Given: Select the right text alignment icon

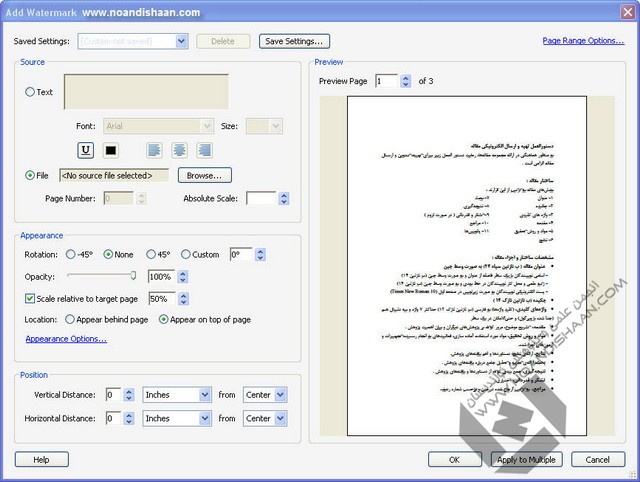Looking at the screenshot, I should [204, 150].
